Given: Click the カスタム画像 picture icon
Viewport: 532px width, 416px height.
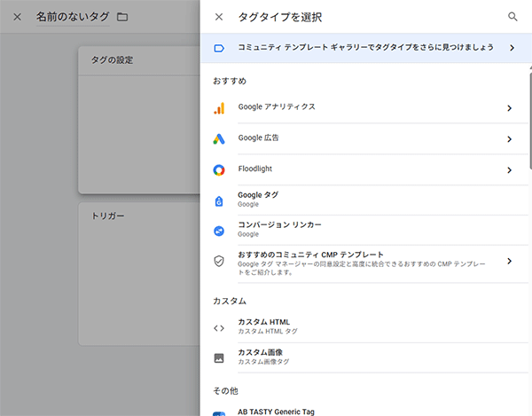Looking at the screenshot, I should click(219, 358).
